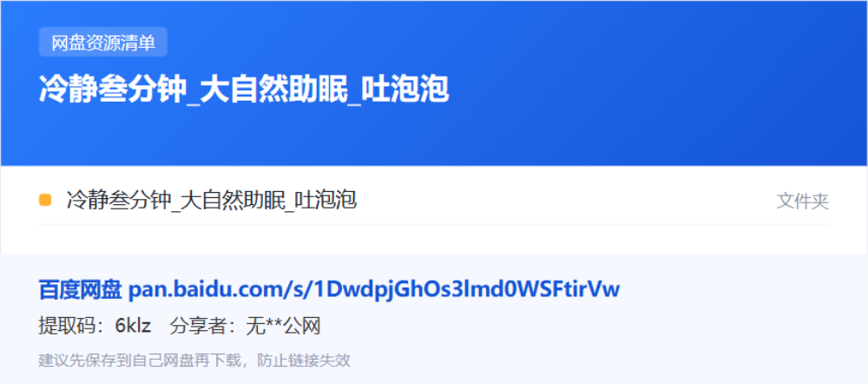Click the sharer name 无**公网
This screenshot has width=868, height=384.
pyautogui.click(x=283, y=327)
